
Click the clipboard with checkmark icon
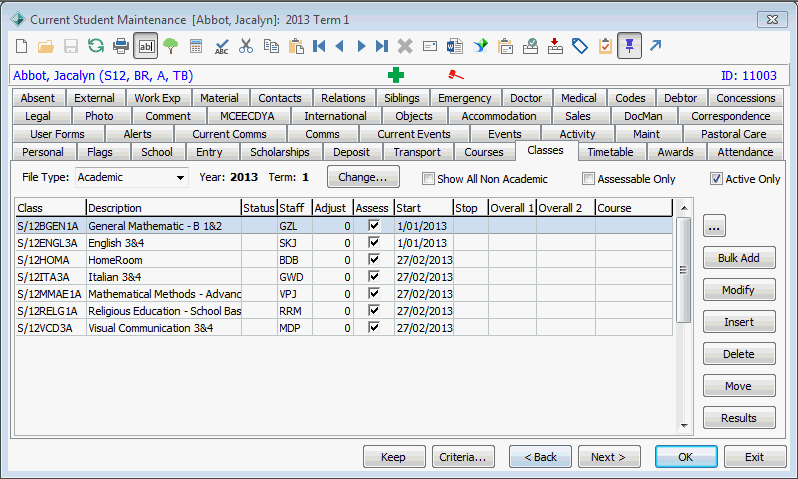[605, 46]
